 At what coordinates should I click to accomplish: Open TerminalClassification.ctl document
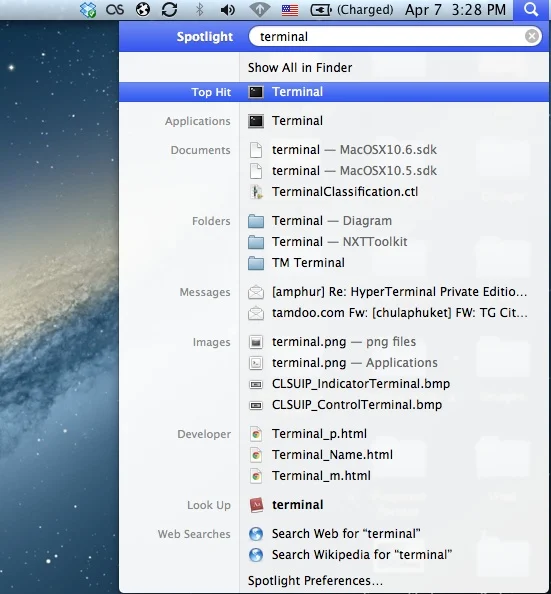pyautogui.click(x=345, y=192)
